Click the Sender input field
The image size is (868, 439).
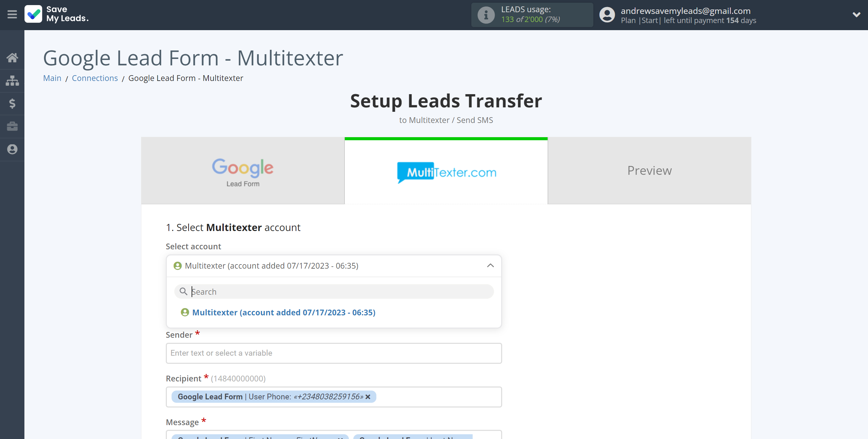pyautogui.click(x=334, y=353)
